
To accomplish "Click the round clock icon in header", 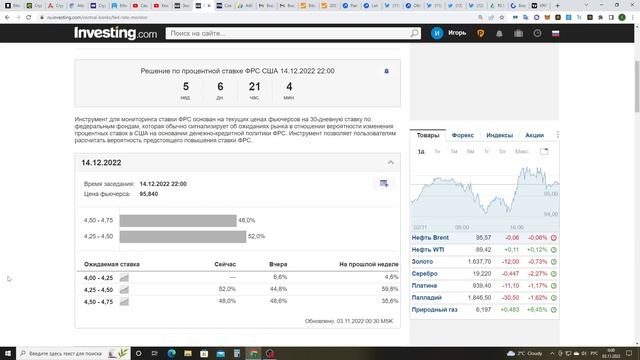I will point(537,33).
